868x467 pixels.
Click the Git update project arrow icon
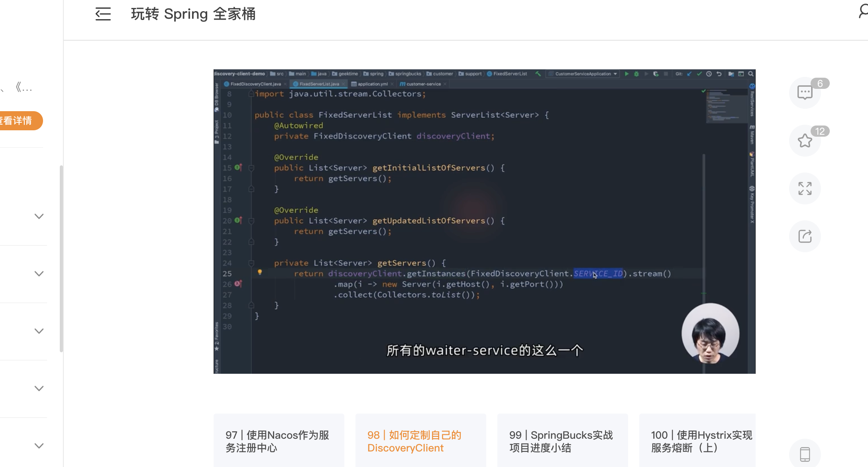689,74
